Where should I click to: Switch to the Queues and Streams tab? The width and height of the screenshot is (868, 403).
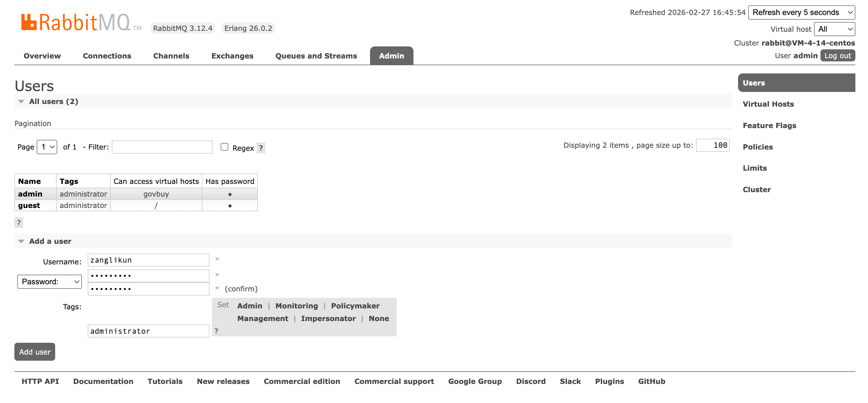tap(316, 56)
